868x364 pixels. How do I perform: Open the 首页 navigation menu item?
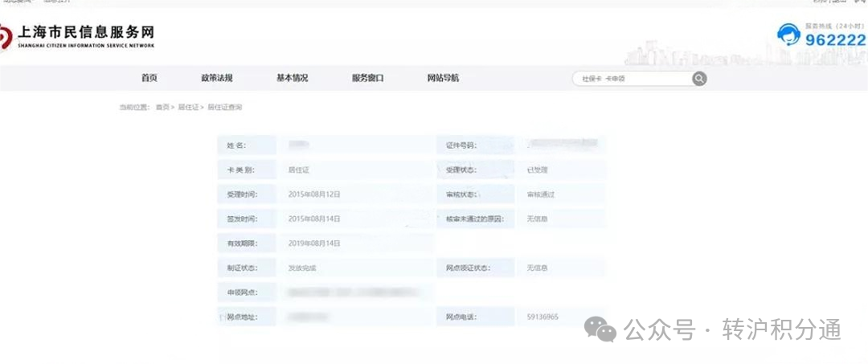tap(149, 78)
